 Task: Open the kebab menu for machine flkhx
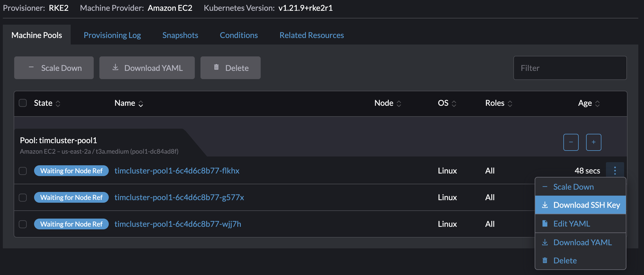615,171
